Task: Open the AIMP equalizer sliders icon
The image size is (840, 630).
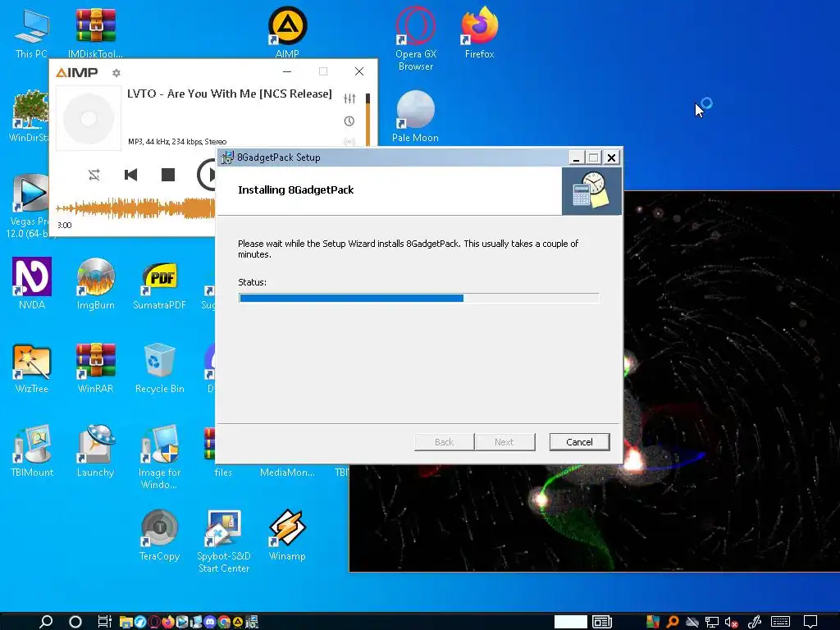Action: 349,98
